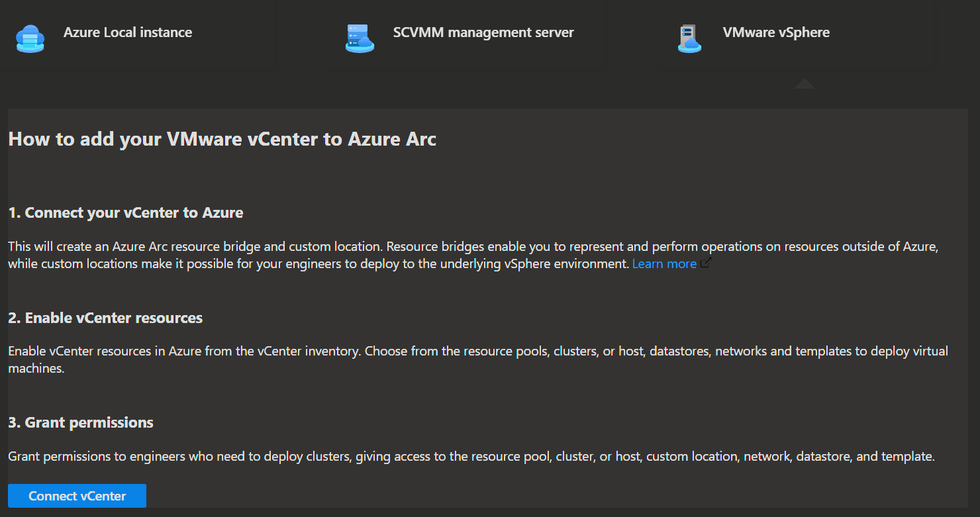Click the 2. Enable vCenter resources heading
Screen dimensions: 980x517
105,318
